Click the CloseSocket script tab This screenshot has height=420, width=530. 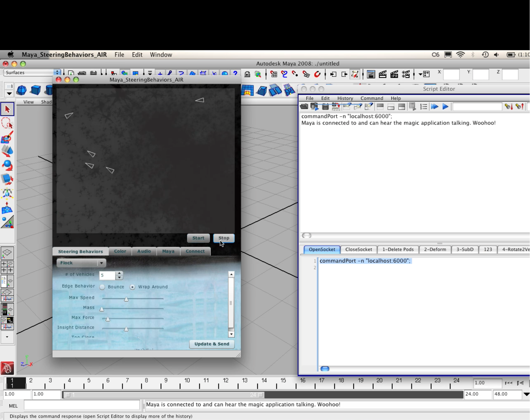click(358, 249)
